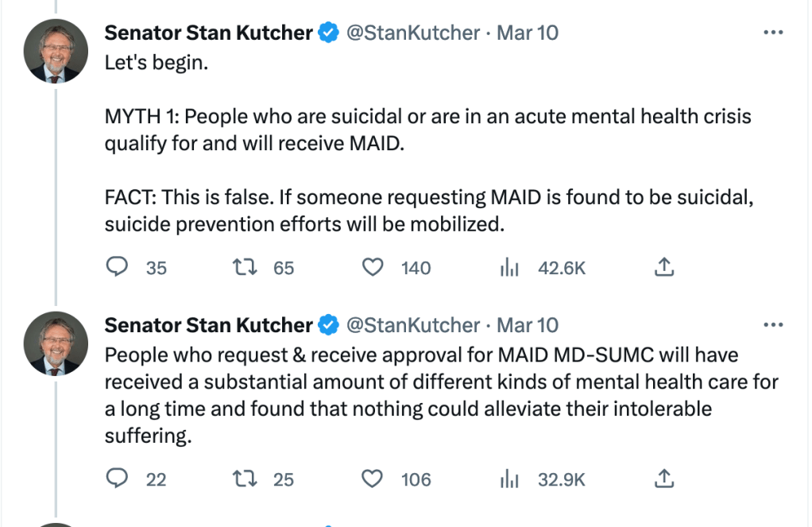Image resolution: width=812 pixels, height=527 pixels.
Task: Open more options on second tweet
Action: (x=772, y=325)
